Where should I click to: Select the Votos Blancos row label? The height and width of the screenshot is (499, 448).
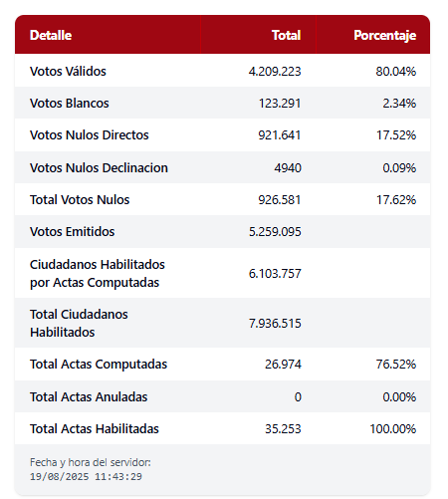pos(70,104)
